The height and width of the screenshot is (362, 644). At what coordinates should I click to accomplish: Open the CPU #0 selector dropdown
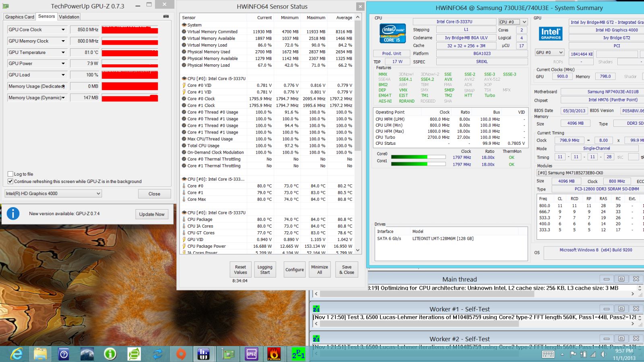[513, 22]
